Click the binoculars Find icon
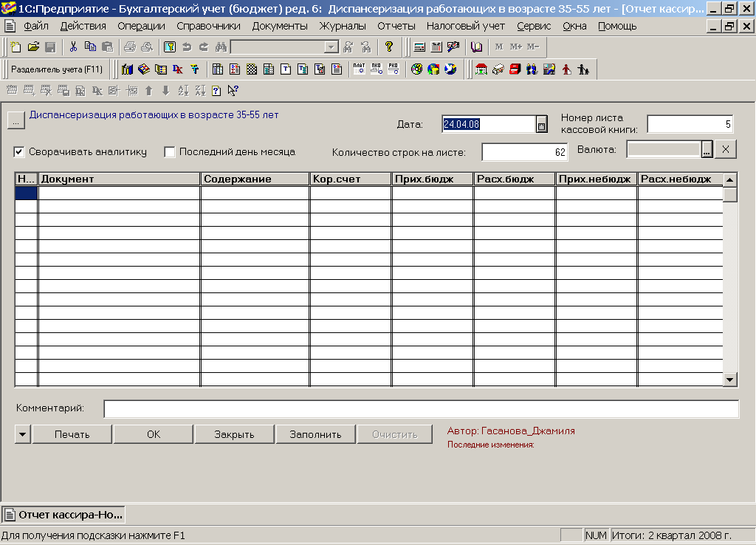Screen dimensions: 756x545 [x=220, y=47]
